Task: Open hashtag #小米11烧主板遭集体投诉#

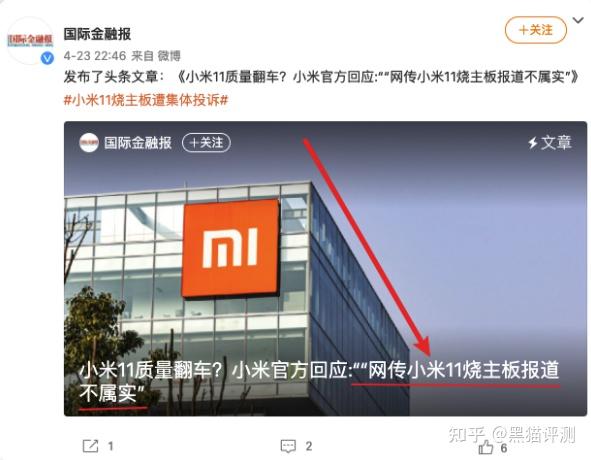Action: 146,100
